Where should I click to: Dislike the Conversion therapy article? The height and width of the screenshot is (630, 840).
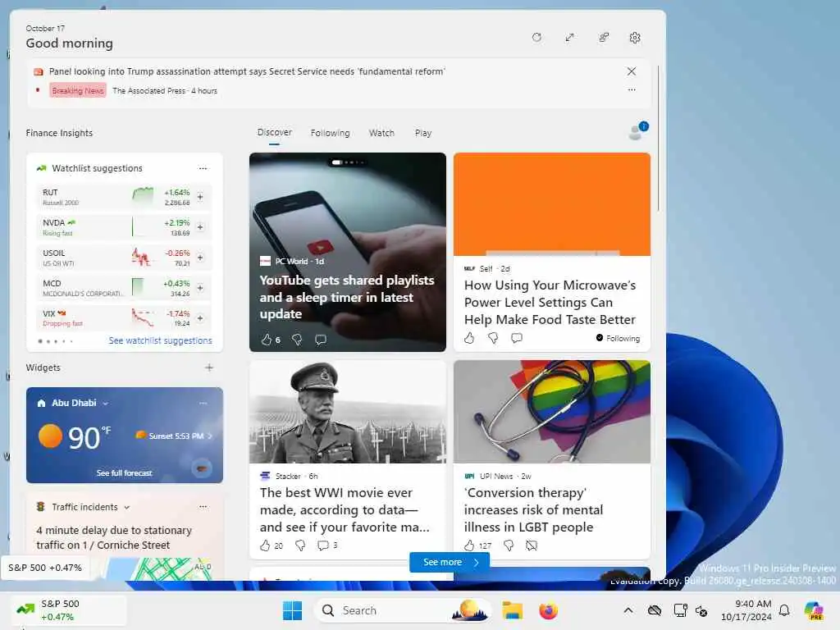coord(509,546)
